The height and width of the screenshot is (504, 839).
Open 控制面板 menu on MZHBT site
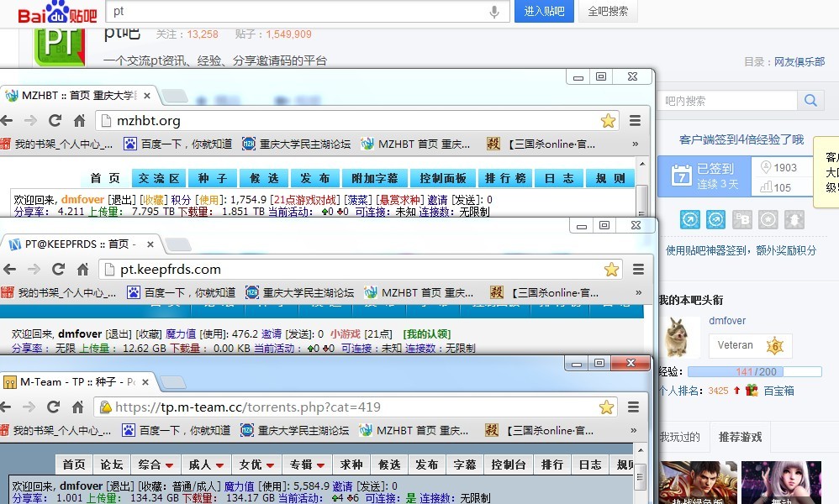(x=443, y=178)
